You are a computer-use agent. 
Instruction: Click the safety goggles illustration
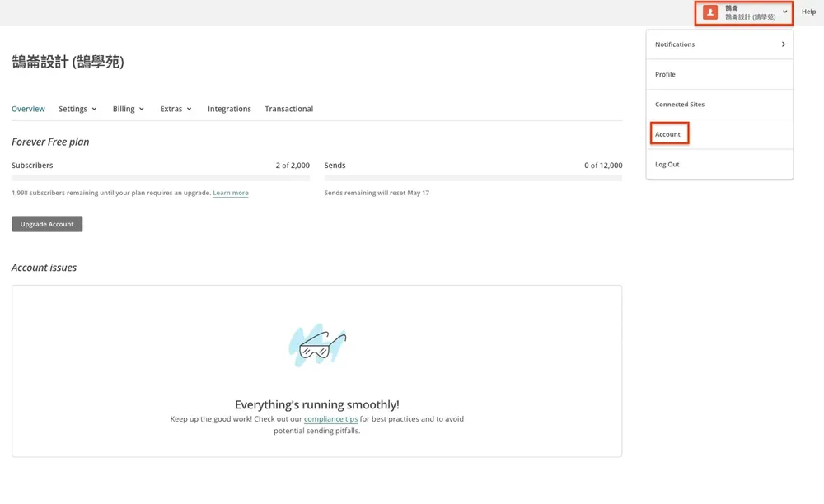click(x=317, y=345)
